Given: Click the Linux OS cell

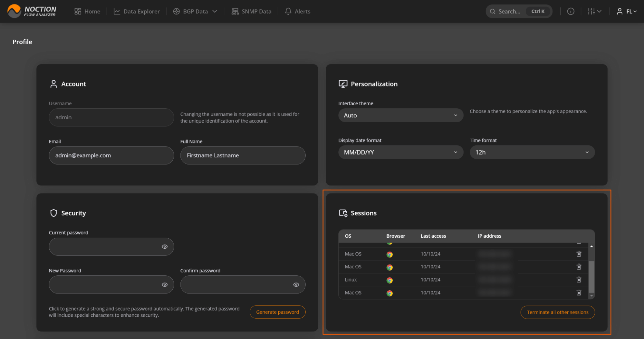Looking at the screenshot, I should coord(351,280).
